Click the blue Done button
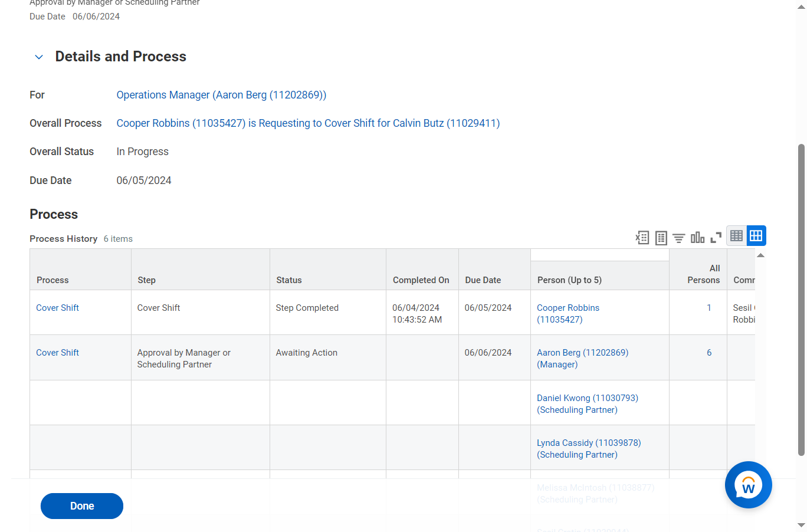This screenshot has height=532, width=807. 82,506
